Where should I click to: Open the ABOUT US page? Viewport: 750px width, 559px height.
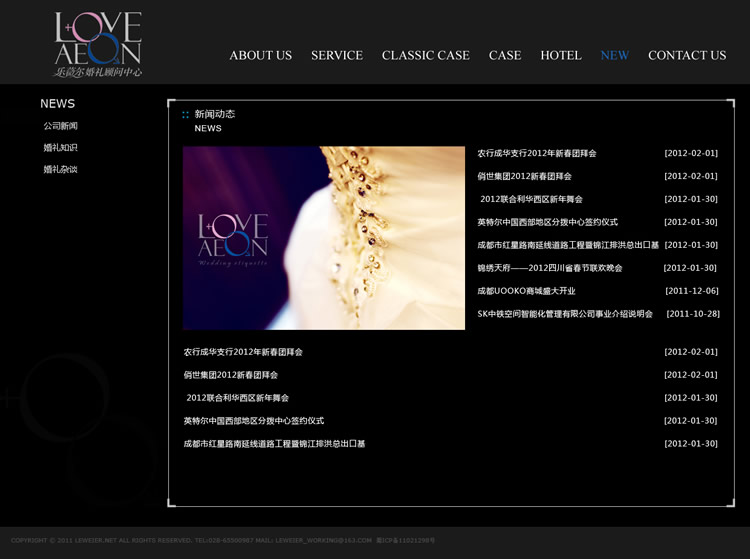(260, 56)
